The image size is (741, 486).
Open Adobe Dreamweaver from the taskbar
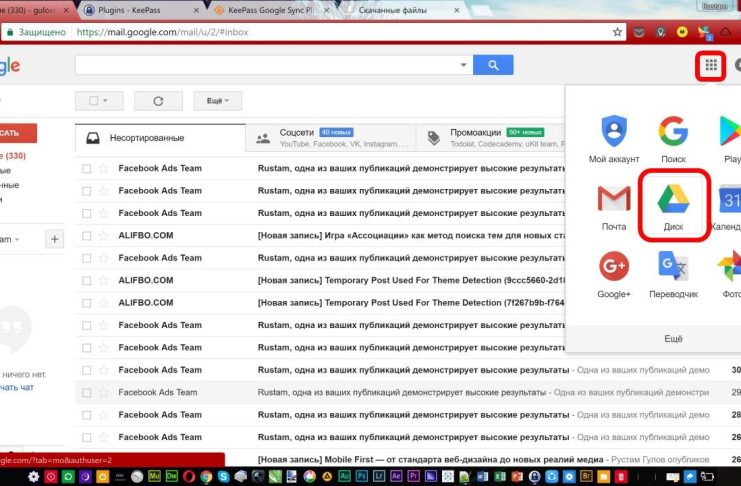[x=171, y=476]
